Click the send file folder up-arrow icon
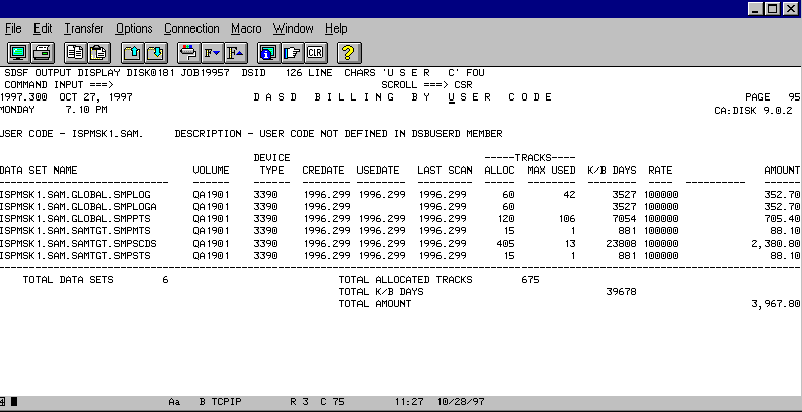 point(132,53)
